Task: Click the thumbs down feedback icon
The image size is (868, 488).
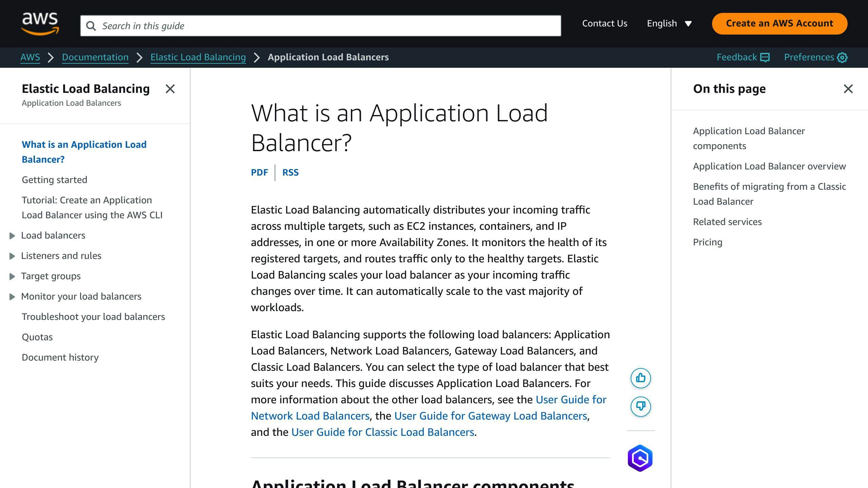Action: click(x=640, y=406)
